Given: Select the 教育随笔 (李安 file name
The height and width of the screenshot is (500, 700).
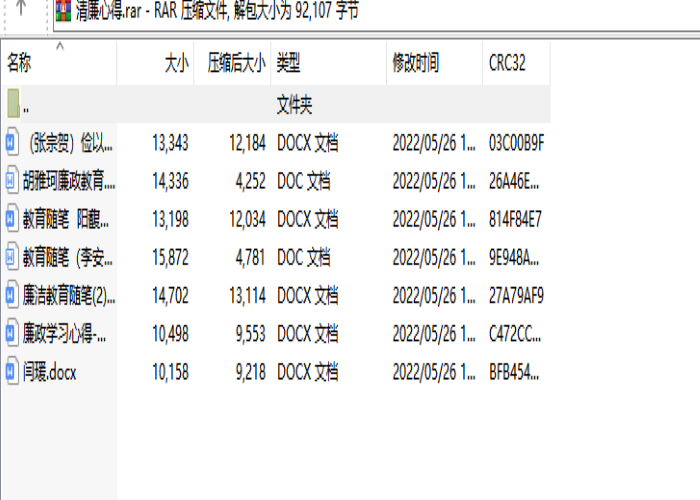Looking at the screenshot, I should [x=70, y=256].
